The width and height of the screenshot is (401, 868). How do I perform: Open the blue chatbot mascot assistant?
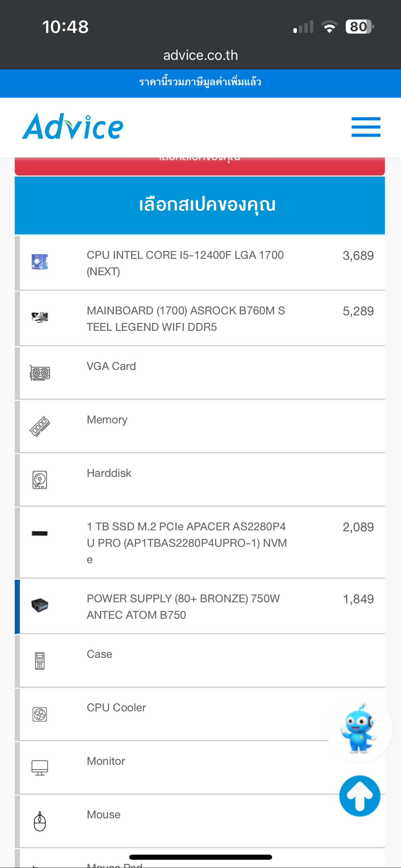click(x=360, y=730)
